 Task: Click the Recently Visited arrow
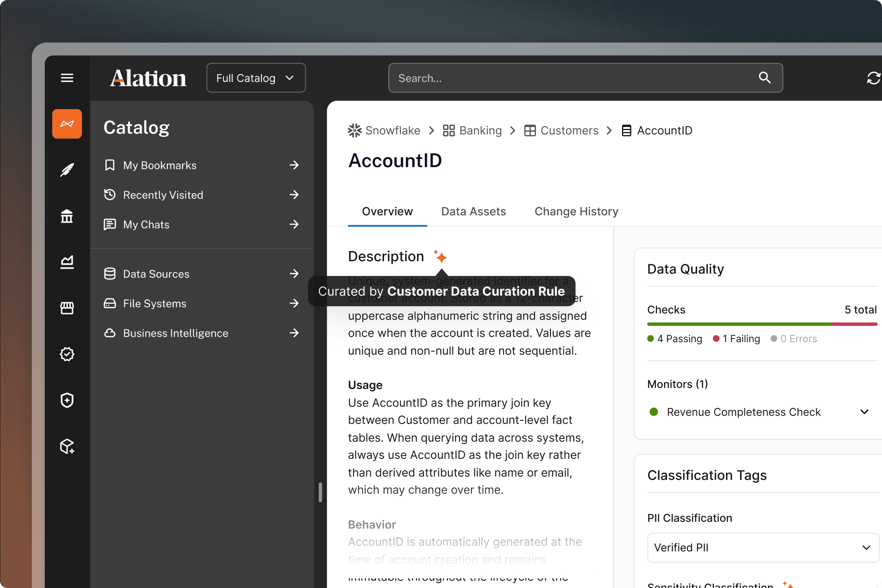[x=294, y=195]
